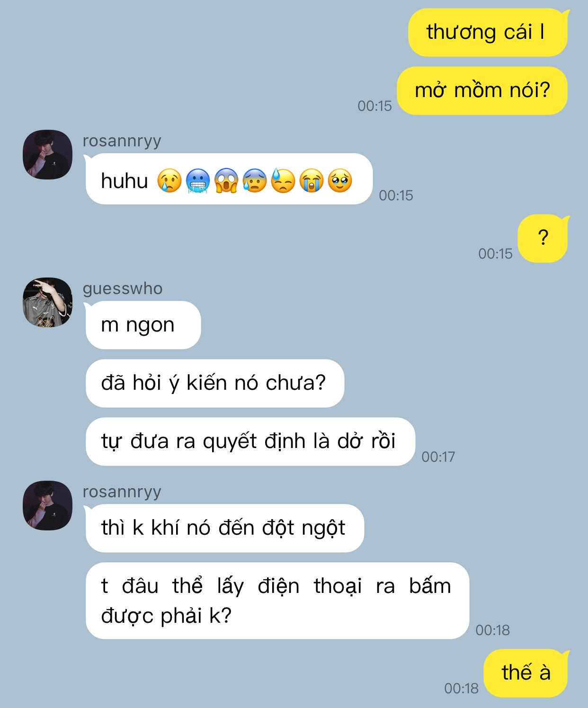The width and height of the screenshot is (588, 708).
Task: Tap the crying face emoji after huhu
Action: tap(169, 180)
